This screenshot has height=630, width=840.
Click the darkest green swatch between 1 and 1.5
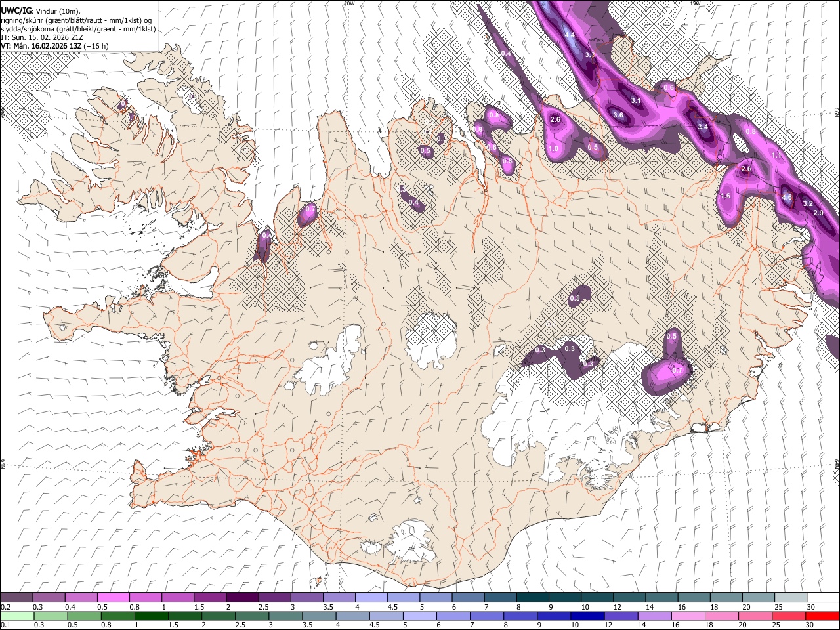click(151, 616)
